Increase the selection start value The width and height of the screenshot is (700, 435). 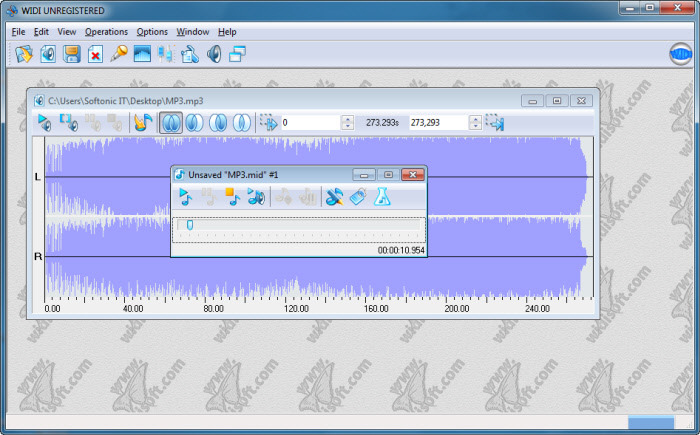(x=347, y=119)
